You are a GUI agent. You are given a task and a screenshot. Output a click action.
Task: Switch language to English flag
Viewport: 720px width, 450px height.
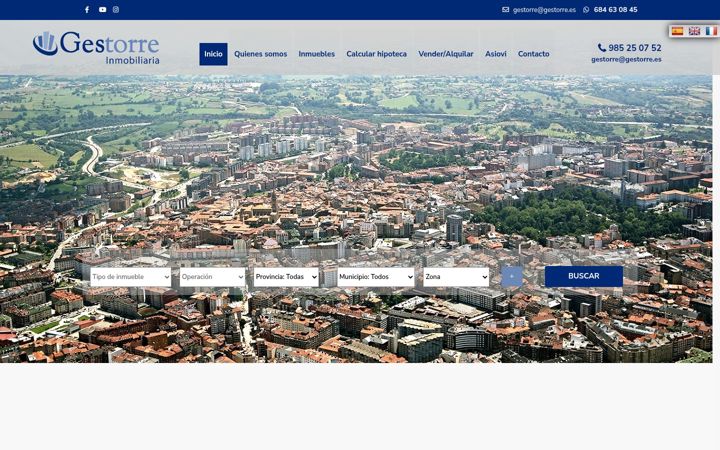(694, 31)
